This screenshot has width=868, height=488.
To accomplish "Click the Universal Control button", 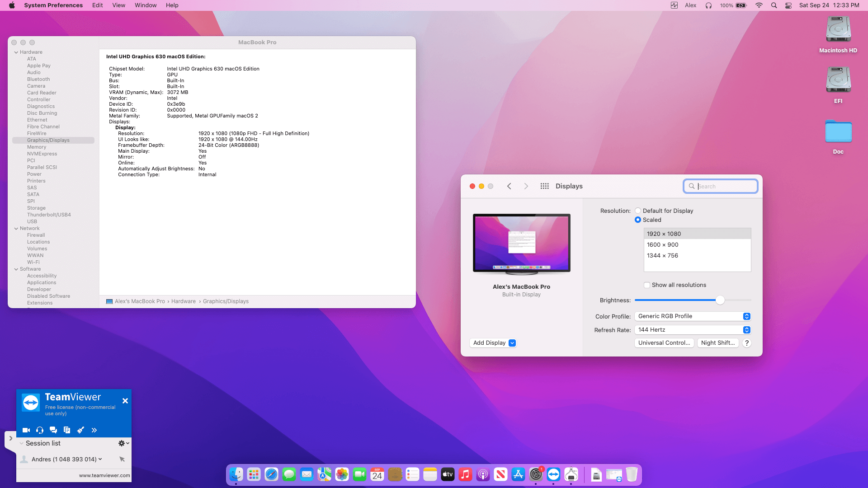I will (664, 343).
